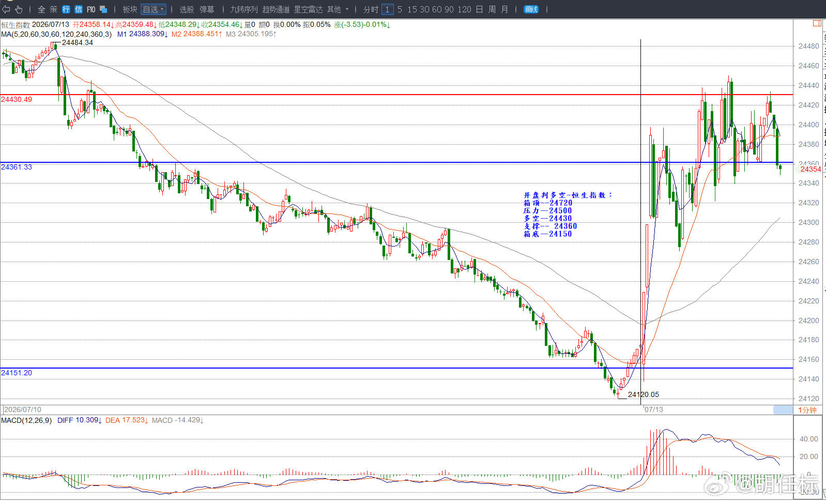The height and width of the screenshot is (504, 826).
Task: Click the multi-window layout icon
Action: pos(103,9)
